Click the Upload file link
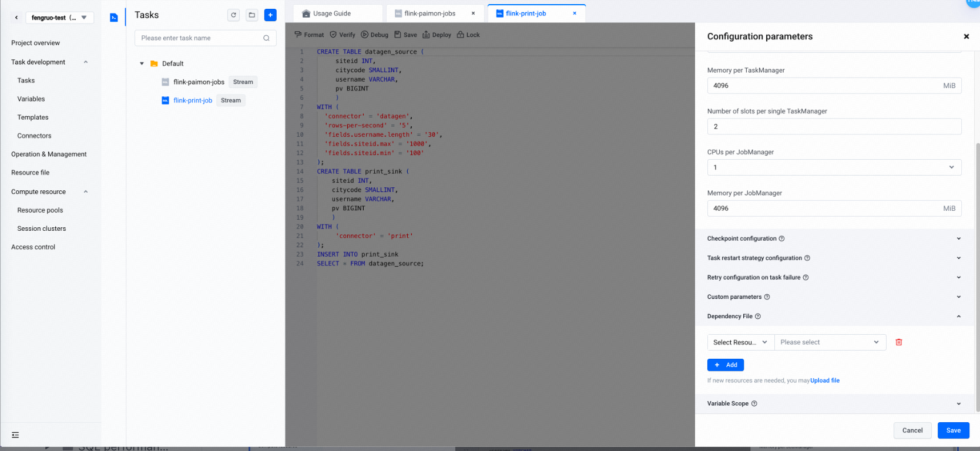 [x=825, y=381]
